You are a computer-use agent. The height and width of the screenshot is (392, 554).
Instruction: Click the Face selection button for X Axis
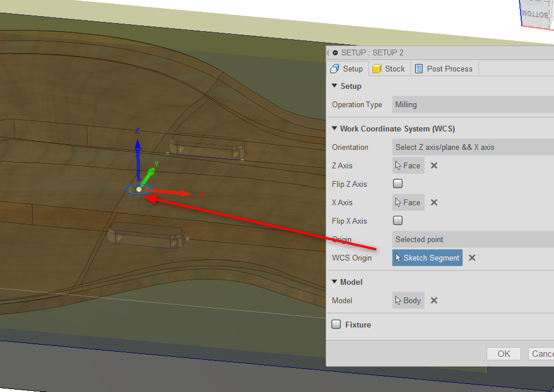point(408,202)
